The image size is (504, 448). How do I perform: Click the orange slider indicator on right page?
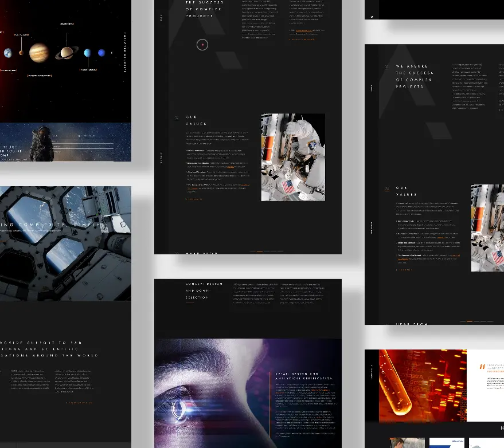click(470, 322)
